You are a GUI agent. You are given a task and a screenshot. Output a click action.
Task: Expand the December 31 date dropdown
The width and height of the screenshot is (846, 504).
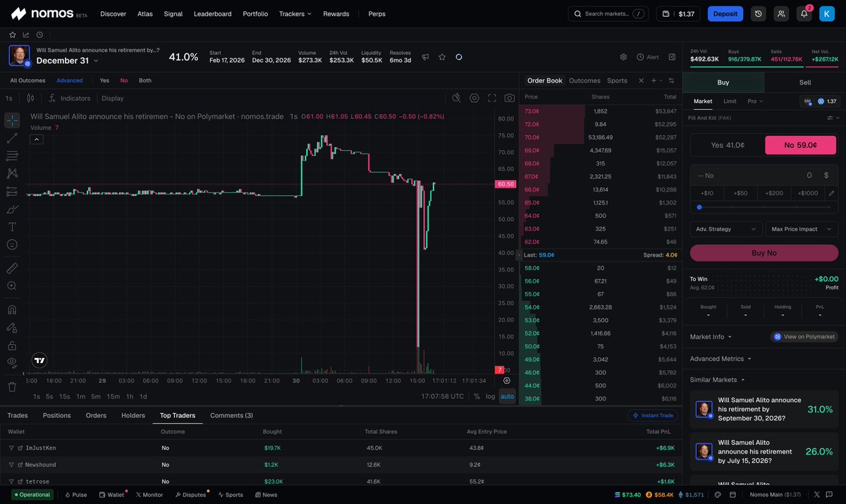coord(67,61)
